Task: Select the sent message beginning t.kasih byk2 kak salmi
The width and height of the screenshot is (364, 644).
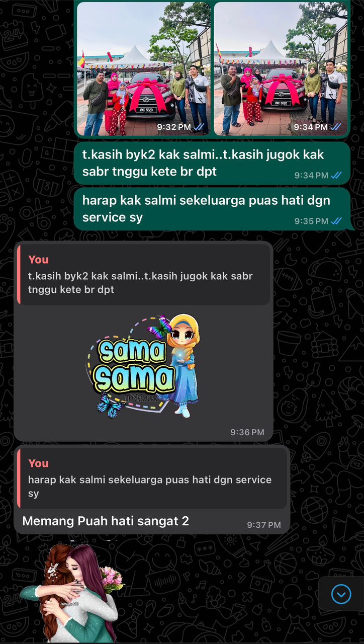Action: (212, 163)
